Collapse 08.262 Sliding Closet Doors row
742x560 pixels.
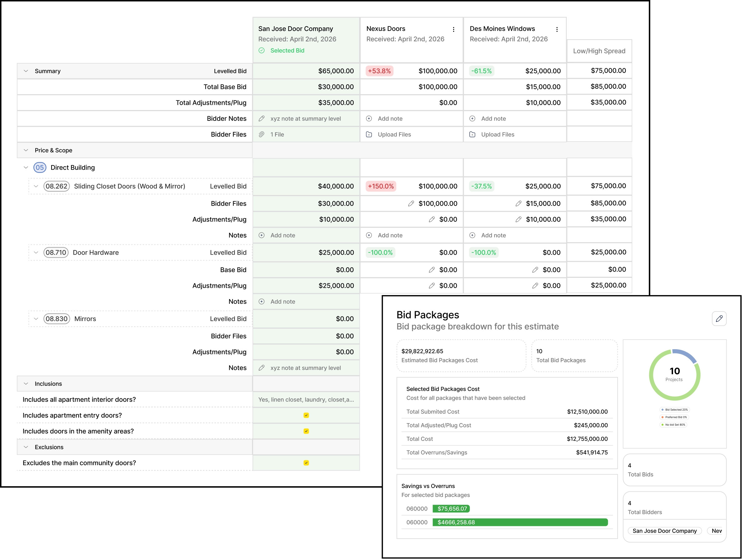(x=36, y=186)
